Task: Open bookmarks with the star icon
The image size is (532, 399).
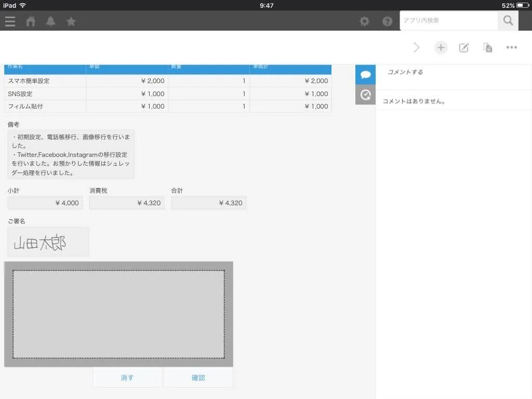Action: click(x=71, y=21)
